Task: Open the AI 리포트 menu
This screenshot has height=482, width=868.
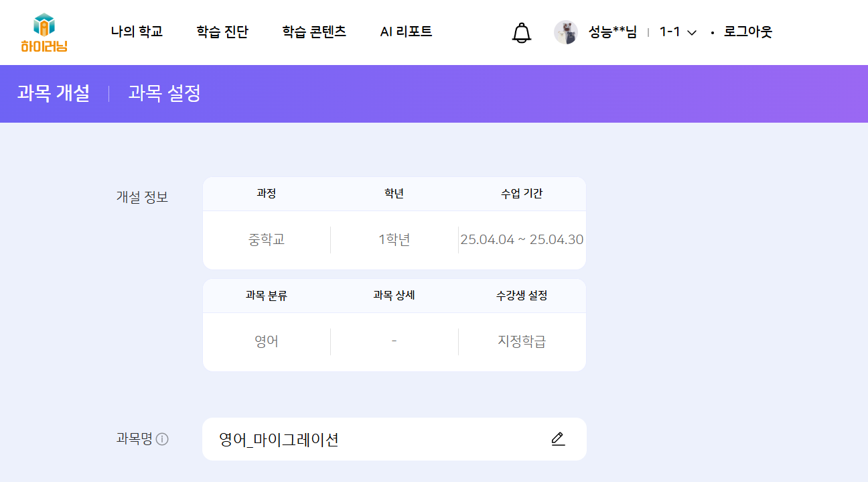Action: pyautogui.click(x=406, y=32)
